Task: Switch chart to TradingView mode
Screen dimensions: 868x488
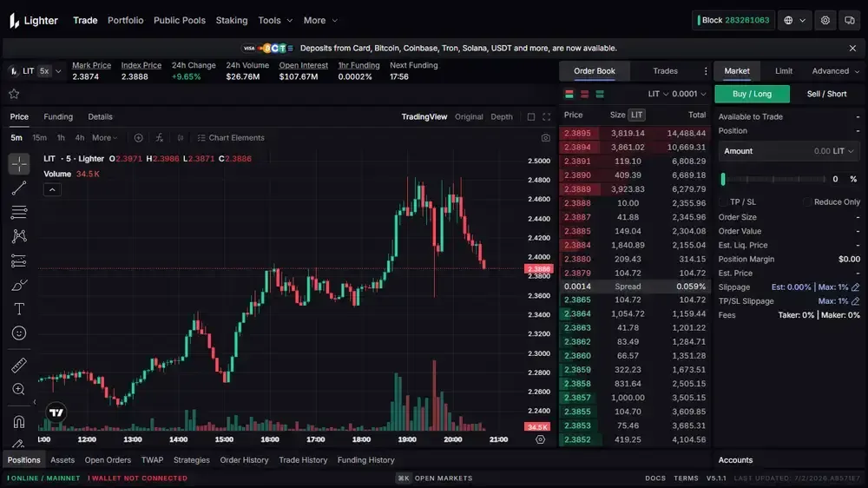Action: (x=424, y=117)
